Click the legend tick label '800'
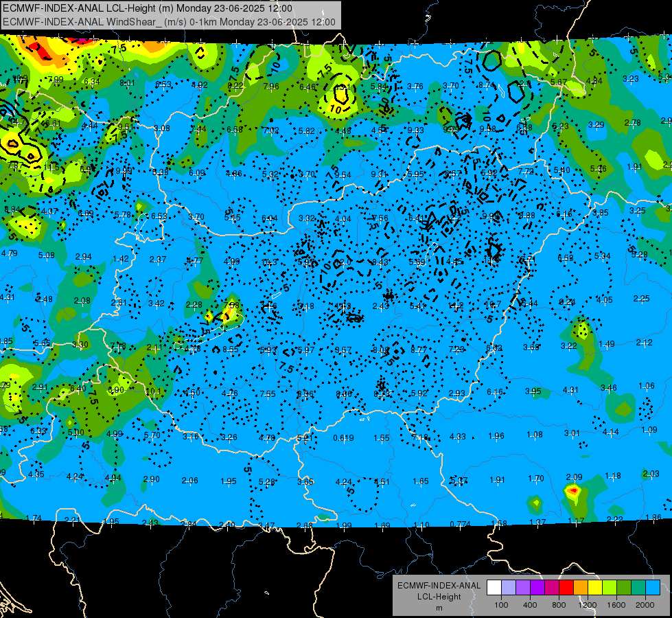 tap(559, 605)
